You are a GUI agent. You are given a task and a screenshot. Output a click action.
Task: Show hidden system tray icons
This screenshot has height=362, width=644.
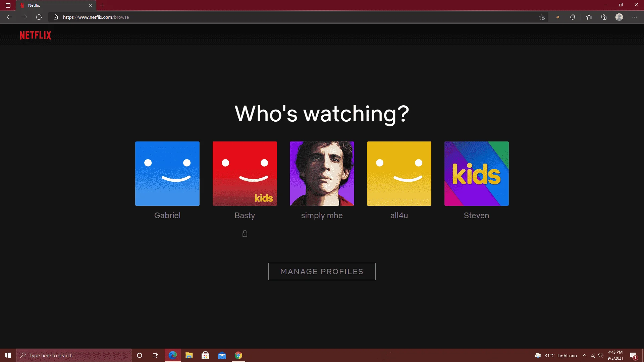[585, 356]
